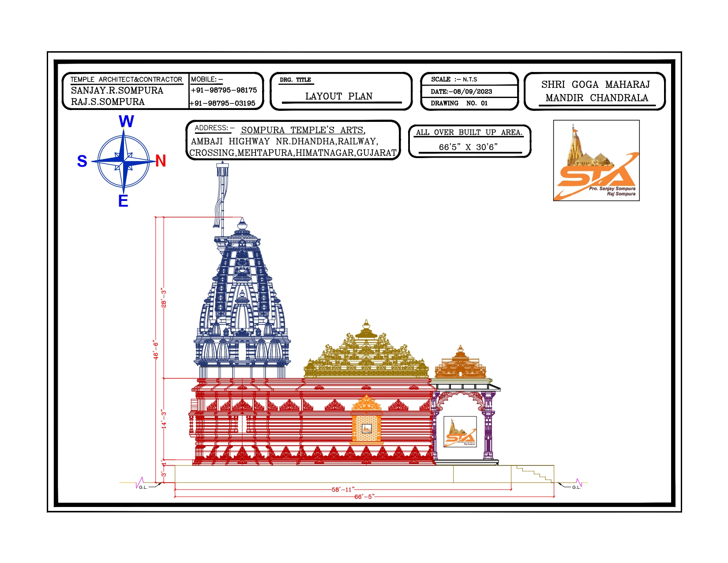Select the LAYOUT PLAN drawing title
728x563 pixels.
(x=339, y=96)
